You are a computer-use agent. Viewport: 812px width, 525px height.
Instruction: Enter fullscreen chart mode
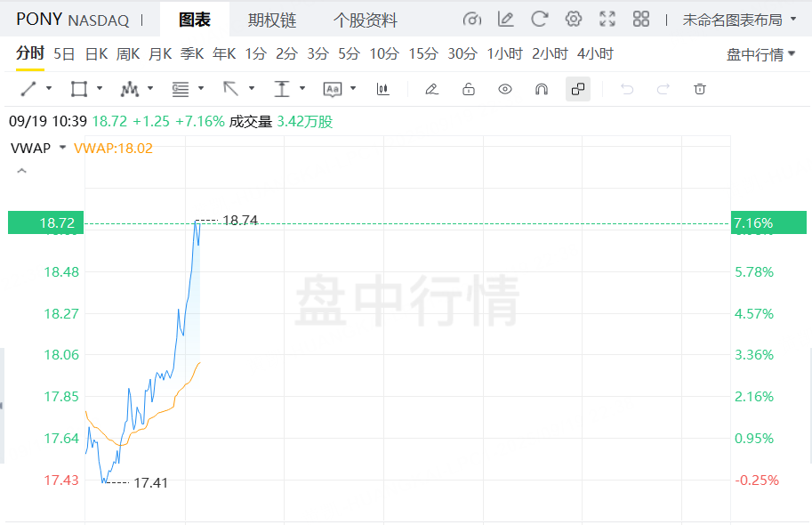[x=607, y=20]
